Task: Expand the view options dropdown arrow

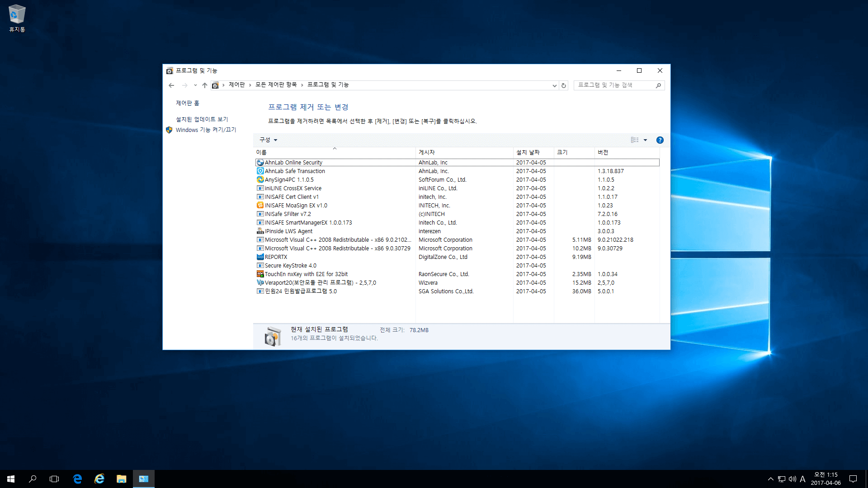Action: click(x=645, y=140)
